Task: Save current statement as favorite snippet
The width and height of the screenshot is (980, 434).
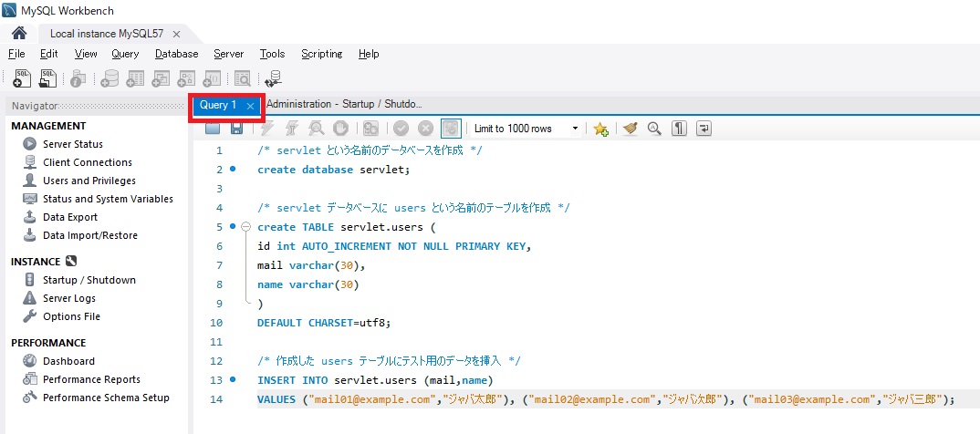Action: pyautogui.click(x=600, y=129)
